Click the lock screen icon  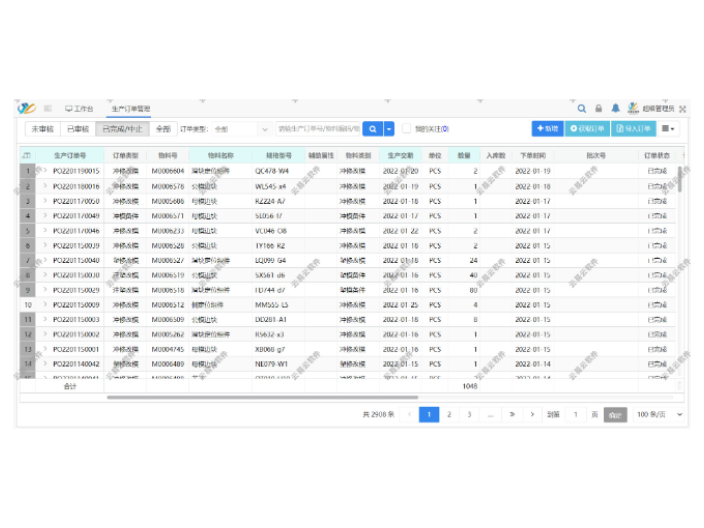point(598,109)
